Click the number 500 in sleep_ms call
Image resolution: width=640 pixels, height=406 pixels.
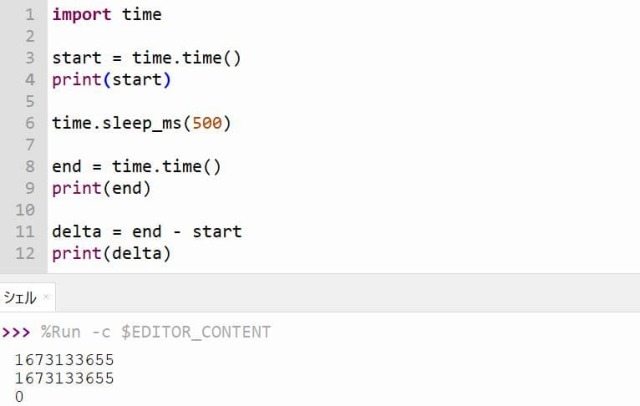pos(207,123)
